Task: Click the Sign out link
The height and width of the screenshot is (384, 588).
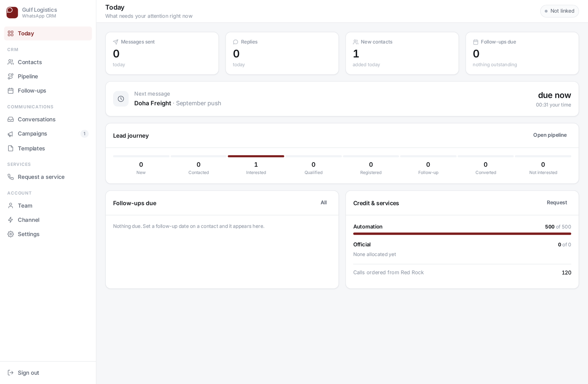Action: tap(48, 373)
